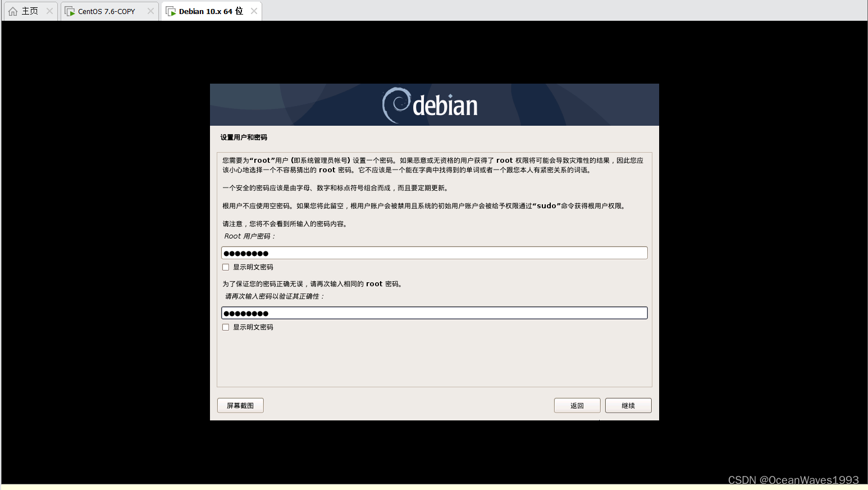Enable 显示明文密码 under confirmation field
This screenshot has height=490, width=868.
[226, 327]
